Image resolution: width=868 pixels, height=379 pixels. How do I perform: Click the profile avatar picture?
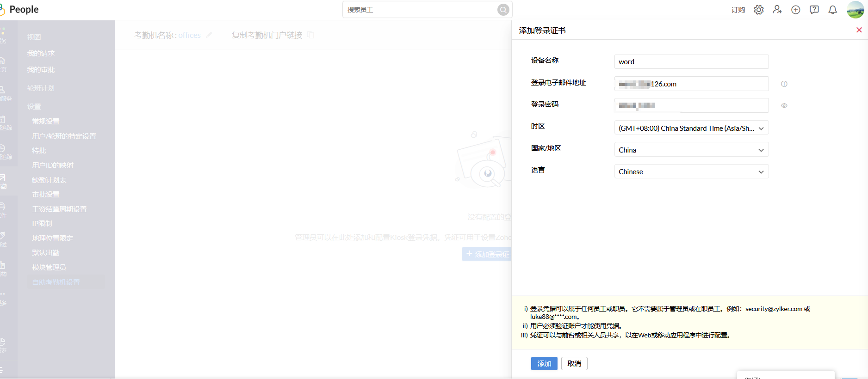tap(855, 10)
